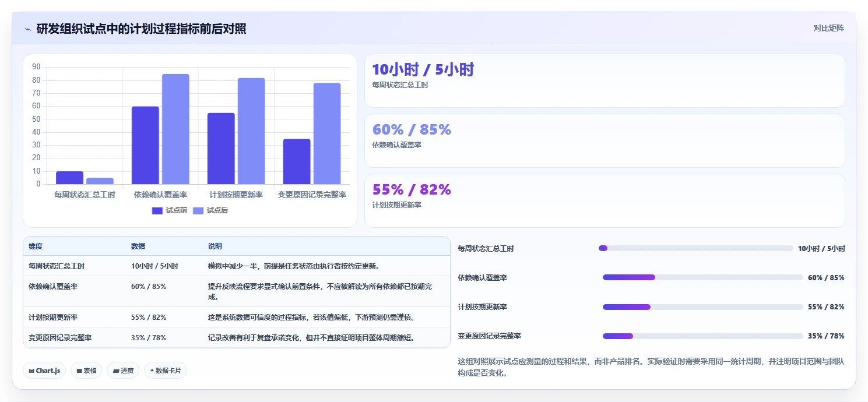Select the 60% / 85% metric card

point(605,141)
